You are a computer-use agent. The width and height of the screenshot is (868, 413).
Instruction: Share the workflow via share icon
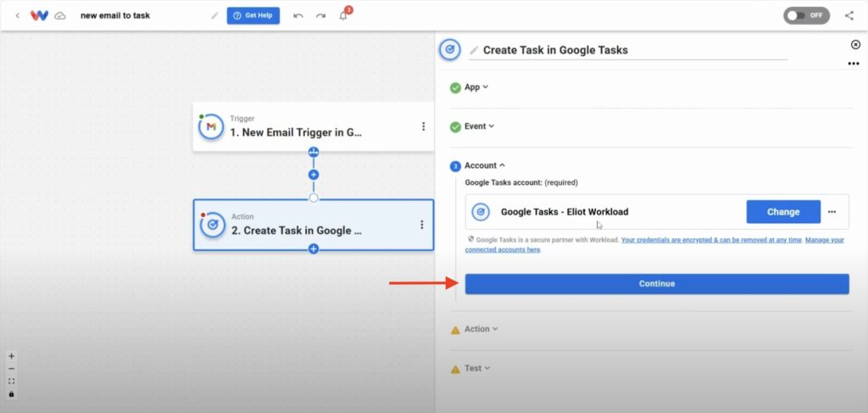(849, 15)
